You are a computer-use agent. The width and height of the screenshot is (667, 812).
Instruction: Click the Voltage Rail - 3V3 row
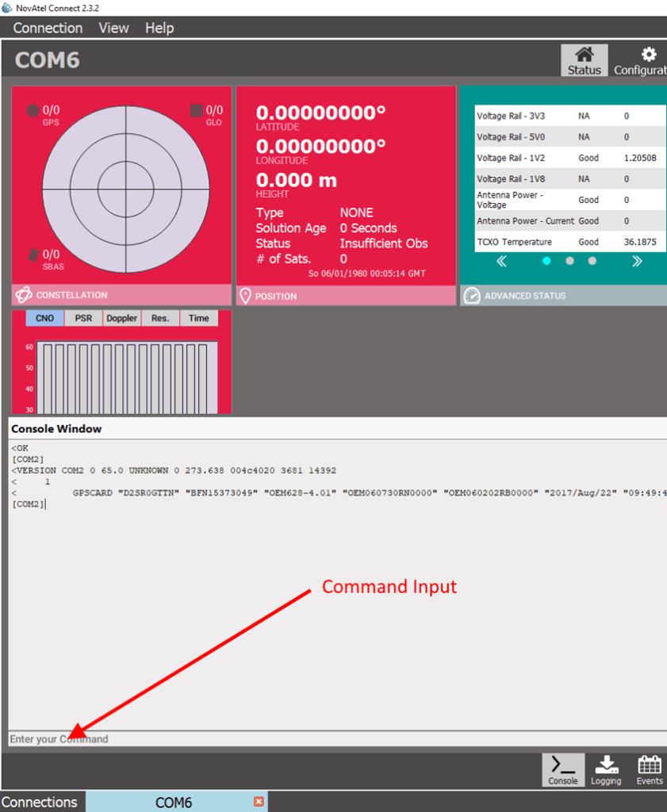[x=570, y=116]
